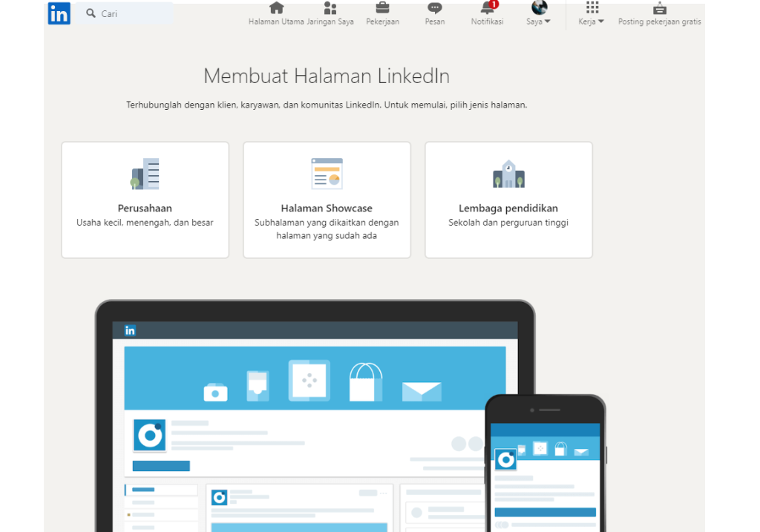Click the Notifikasi label
The image size is (760, 532).
[487, 22]
